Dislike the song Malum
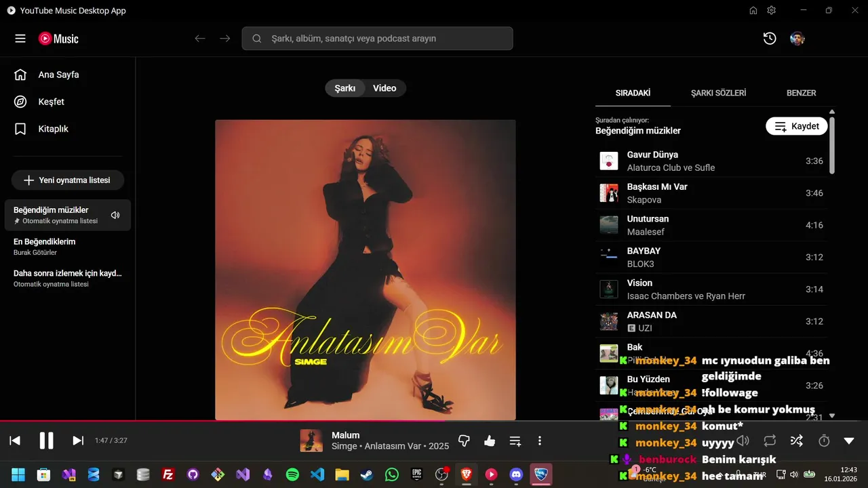This screenshot has width=868, height=488. (x=465, y=441)
